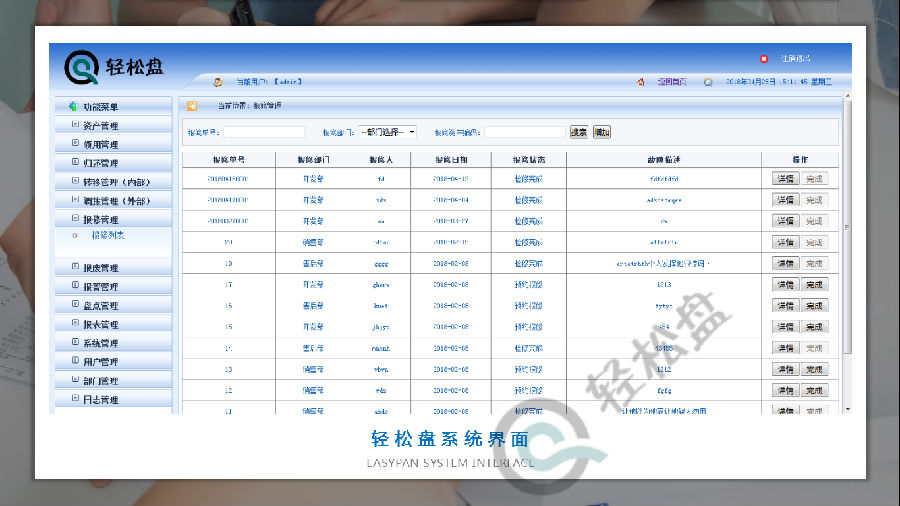Click the 报修人 column header
Image resolution: width=900 pixels, height=506 pixels.
pos(381,159)
